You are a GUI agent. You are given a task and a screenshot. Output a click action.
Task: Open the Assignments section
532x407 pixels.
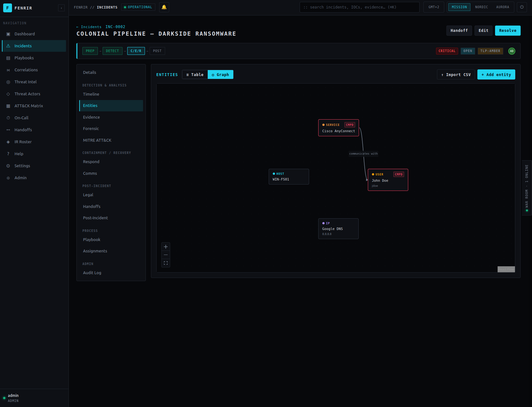[x=111, y=251]
